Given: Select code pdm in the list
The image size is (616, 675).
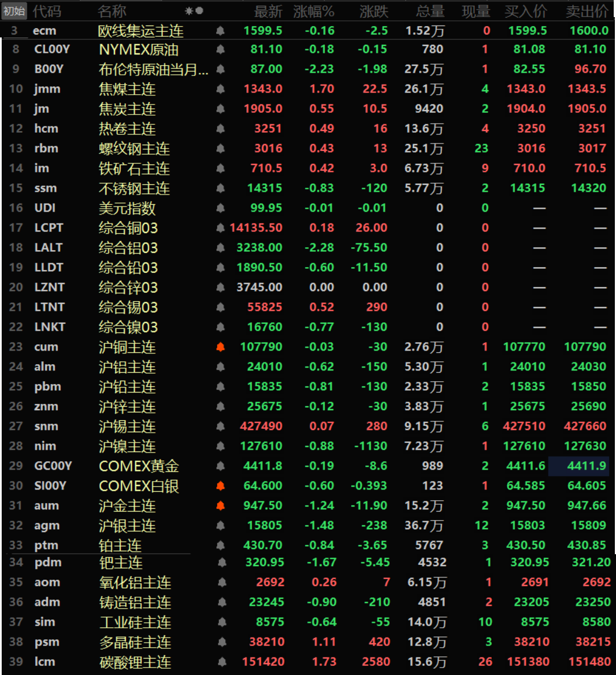Looking at the screenshot, I should pos(48,562).
